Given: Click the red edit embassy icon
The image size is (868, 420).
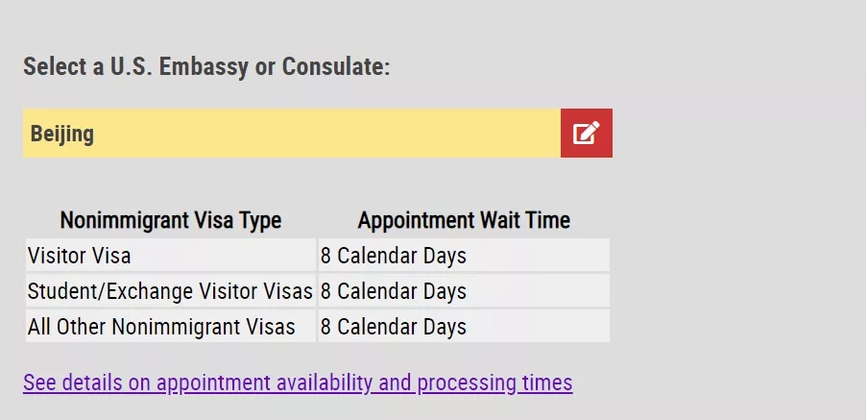Looking at the screenshot, I should [586, 133].
